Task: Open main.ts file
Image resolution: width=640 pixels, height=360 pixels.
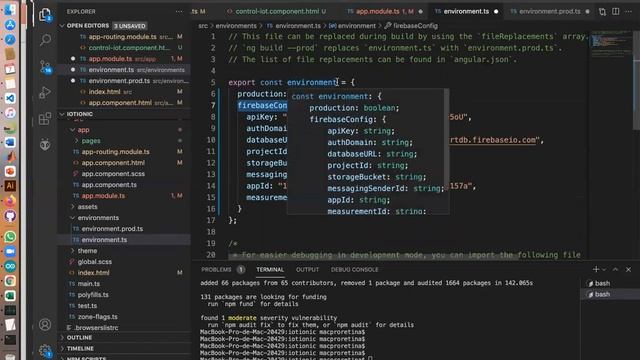Action: point(89,284)
